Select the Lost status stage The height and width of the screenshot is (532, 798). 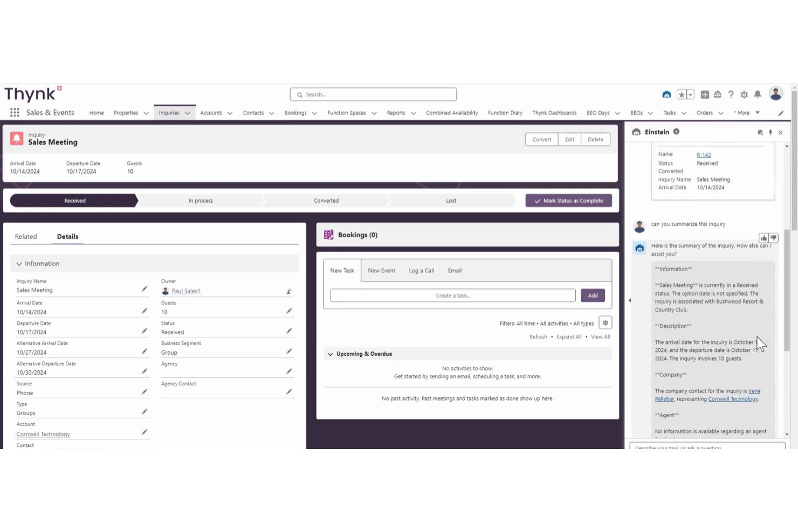coord(451,201)
